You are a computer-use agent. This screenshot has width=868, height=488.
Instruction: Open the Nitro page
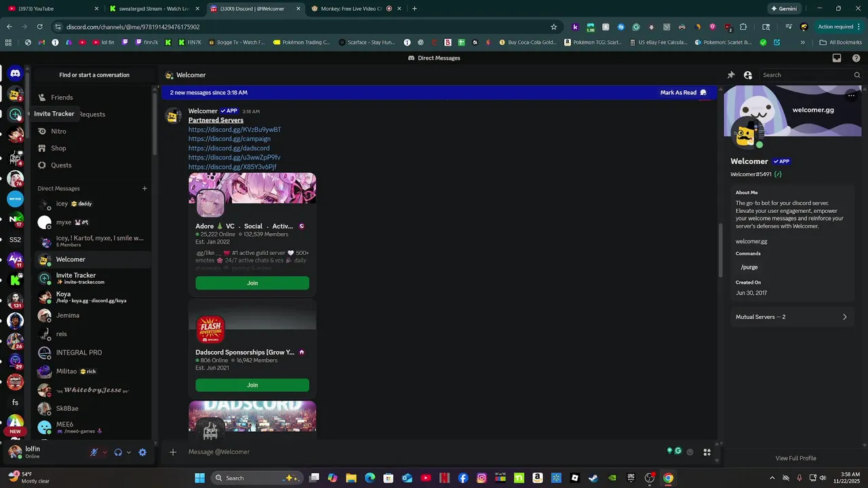click(94, 131)
